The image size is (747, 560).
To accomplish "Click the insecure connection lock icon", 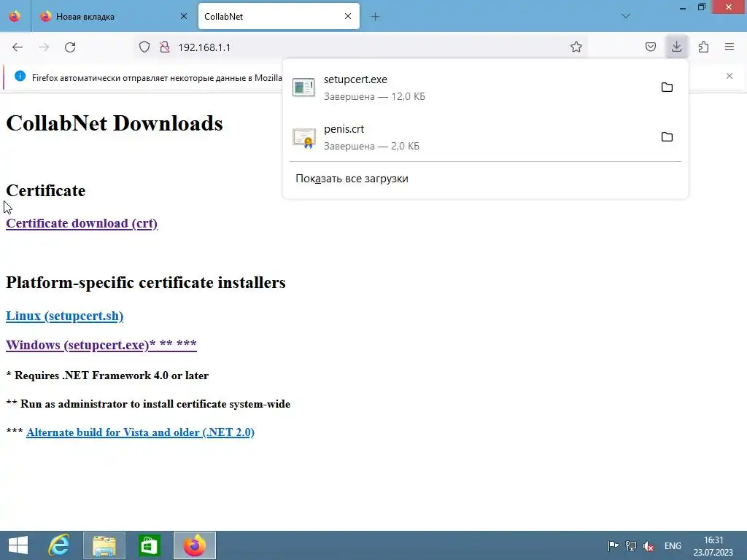I will point(165,47).
